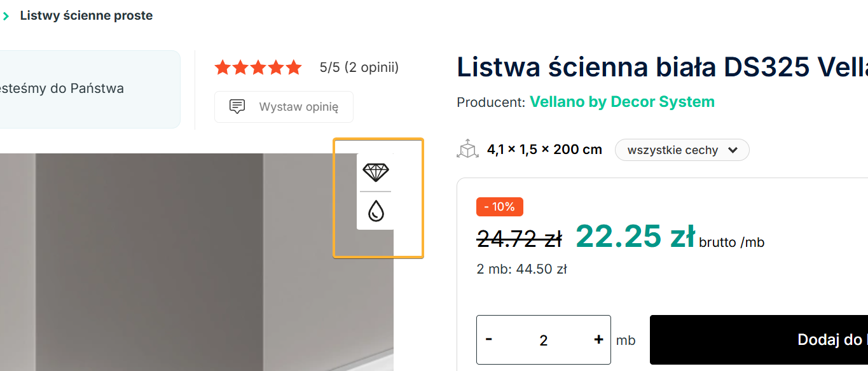Viewport: 868px width, 371px height.
Task: Click the dimensions cube icon
Action: pos(467,150)
